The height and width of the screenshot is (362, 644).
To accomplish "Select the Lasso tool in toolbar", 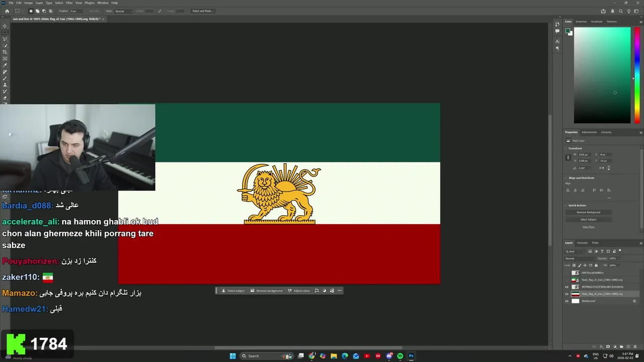I will coord(5,39).
